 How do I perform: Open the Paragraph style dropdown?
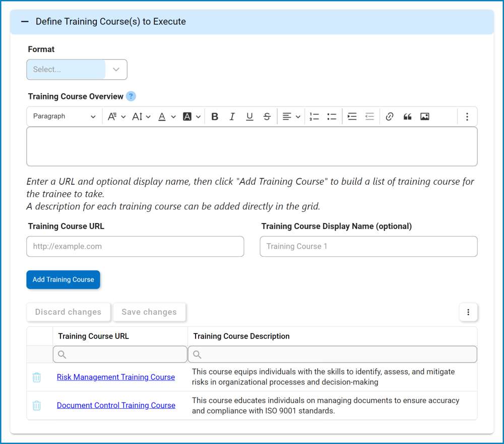pos(64,116)
